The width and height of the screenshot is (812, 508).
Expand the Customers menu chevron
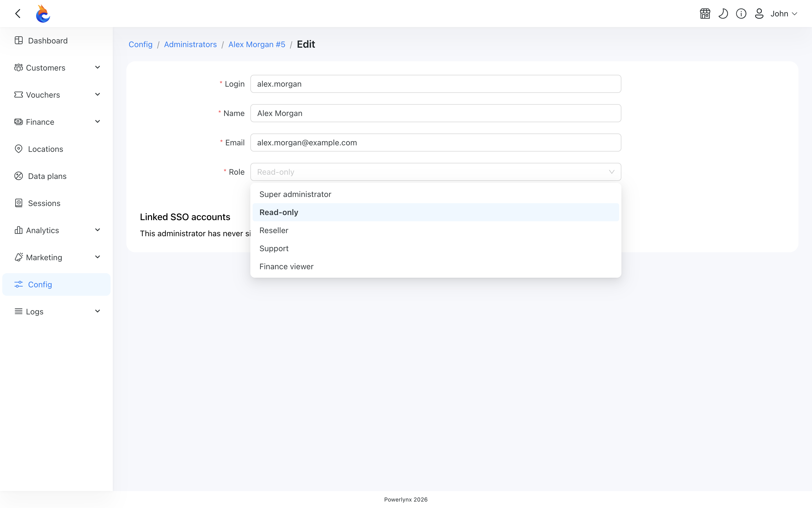[x=98, y=67]
